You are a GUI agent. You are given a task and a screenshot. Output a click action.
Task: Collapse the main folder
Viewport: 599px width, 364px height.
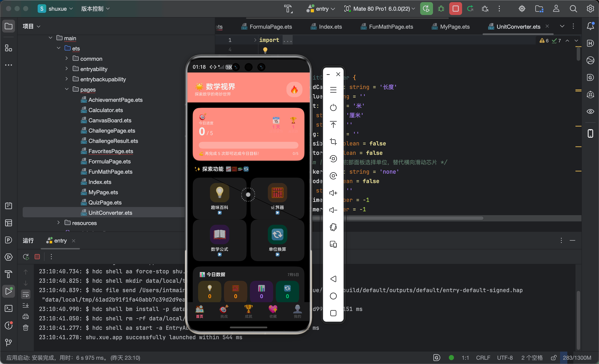pos(50,38)
